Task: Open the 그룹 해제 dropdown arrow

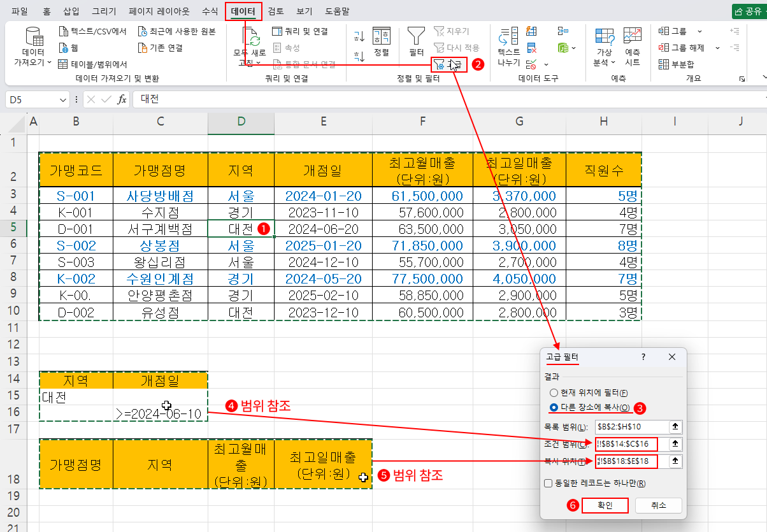Action: [717, 48]
